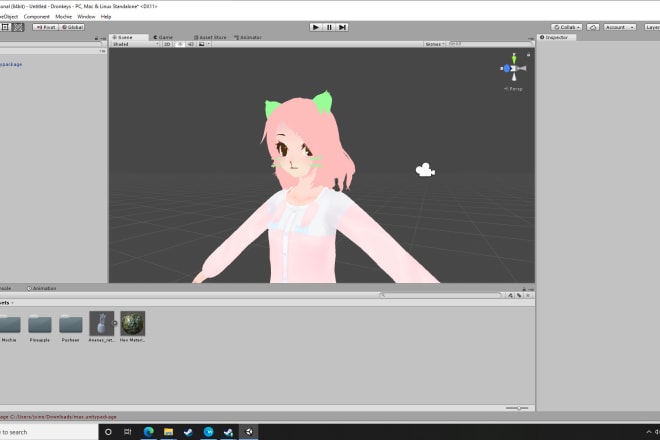Adjust the asset thumbnail size slider
The height and width of the screenshot is (440, 660).
(517, 408)
